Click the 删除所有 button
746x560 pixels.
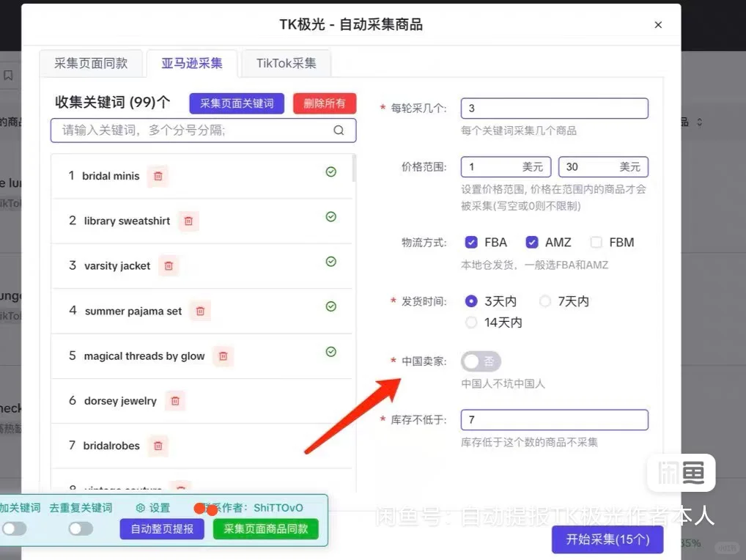(x=325, y=103)
